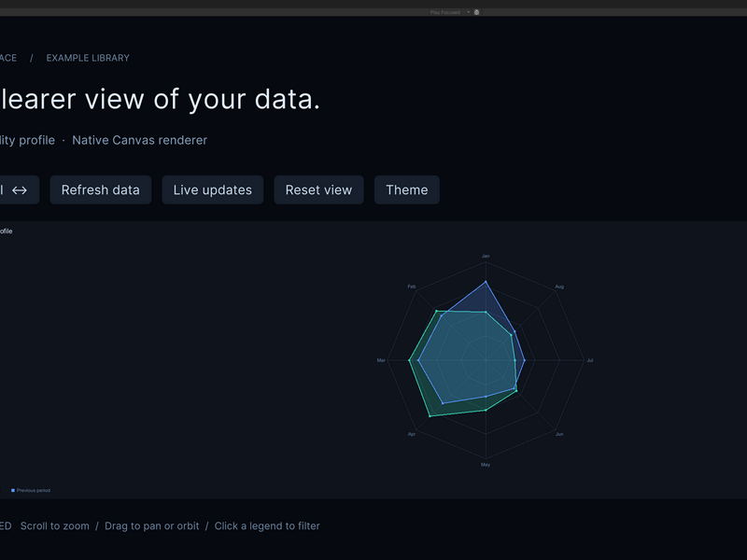Click the Reset view button
Screen dimensions: 747x560
318,190
